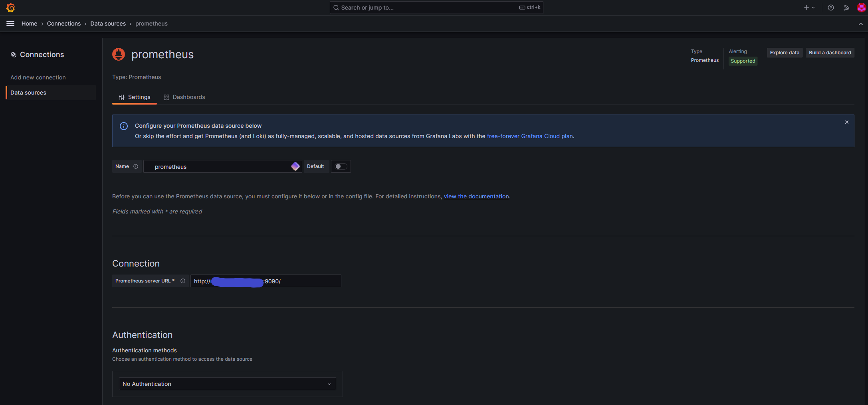
Task: Click the info icon in the configuration banner
Action: pos(124,126)
